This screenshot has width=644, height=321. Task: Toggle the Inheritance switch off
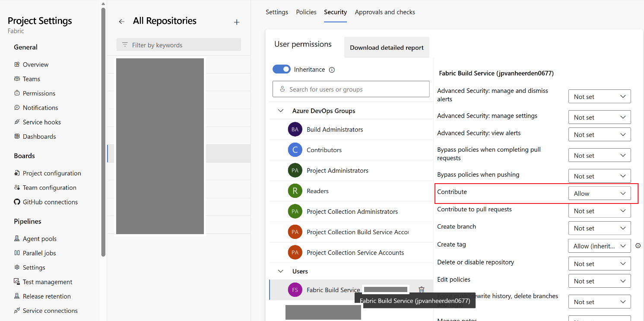[x=282, y=69]
